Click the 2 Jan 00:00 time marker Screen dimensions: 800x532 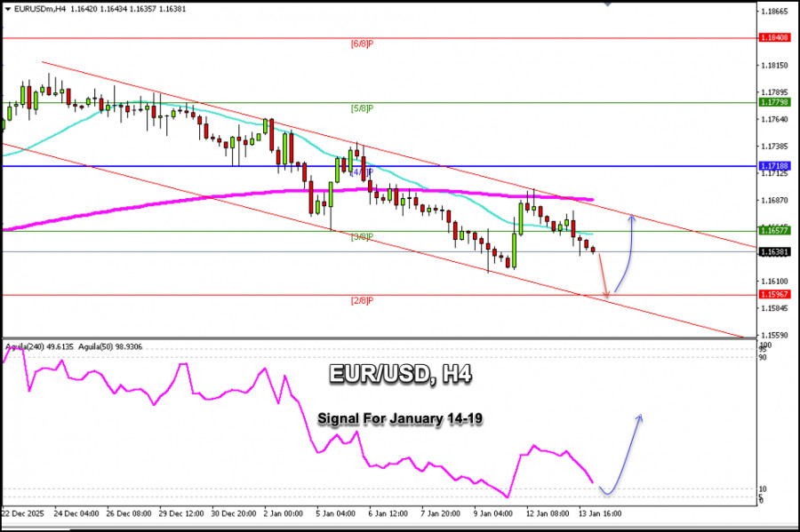point(284,513)
